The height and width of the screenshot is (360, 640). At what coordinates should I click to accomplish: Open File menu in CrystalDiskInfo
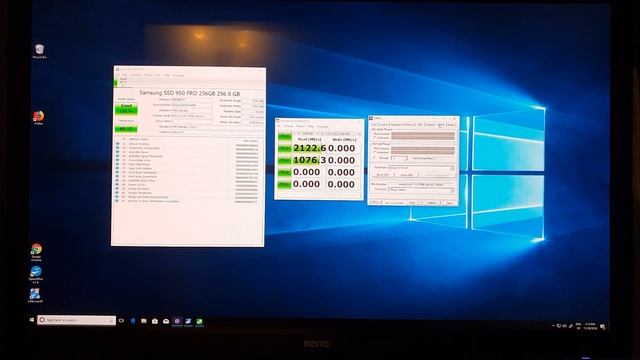(117, 75)
